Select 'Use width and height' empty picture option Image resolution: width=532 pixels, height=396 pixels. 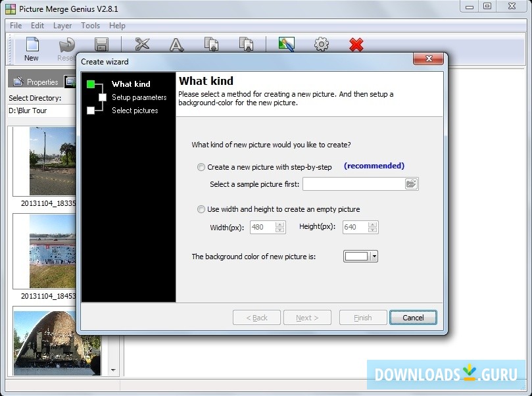click(x=201, y=209)
